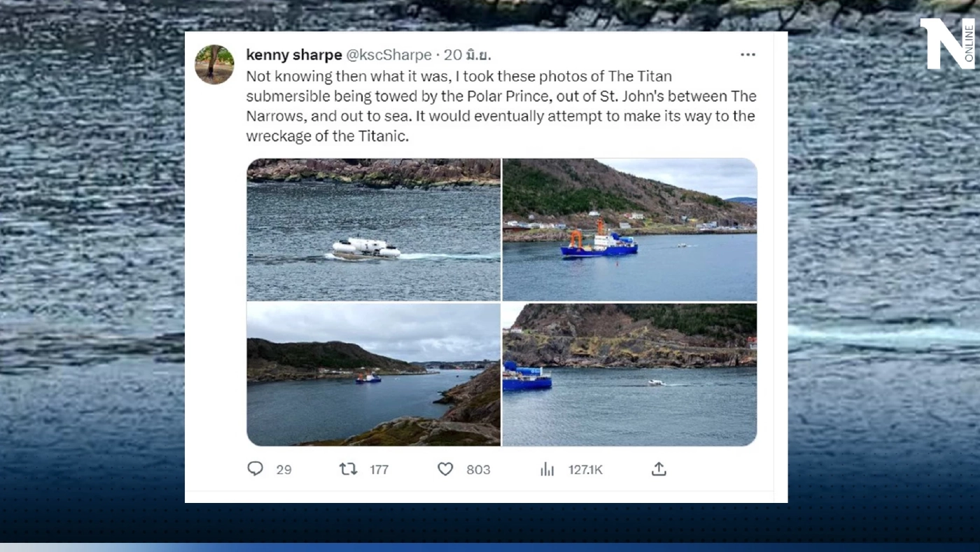Open the photo of the blue ship with orange cranes
The width and height of the screenshot is (980, 552).
click(630, 230)
